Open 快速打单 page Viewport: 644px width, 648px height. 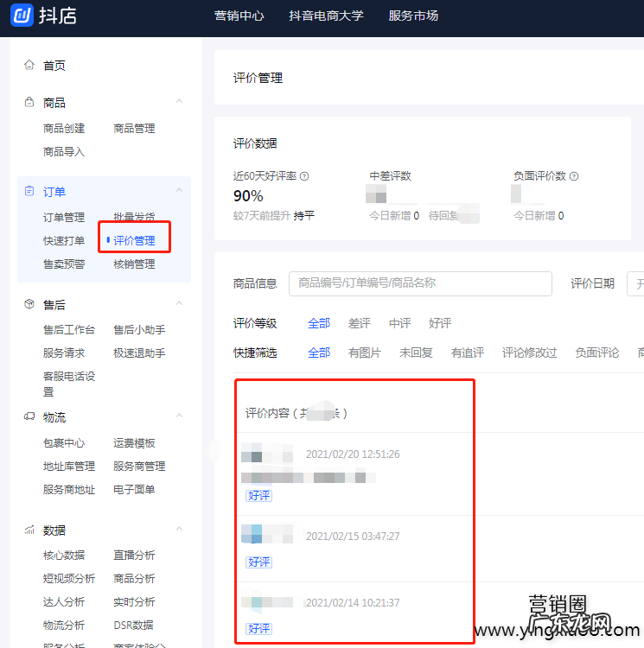pos(64,240)
